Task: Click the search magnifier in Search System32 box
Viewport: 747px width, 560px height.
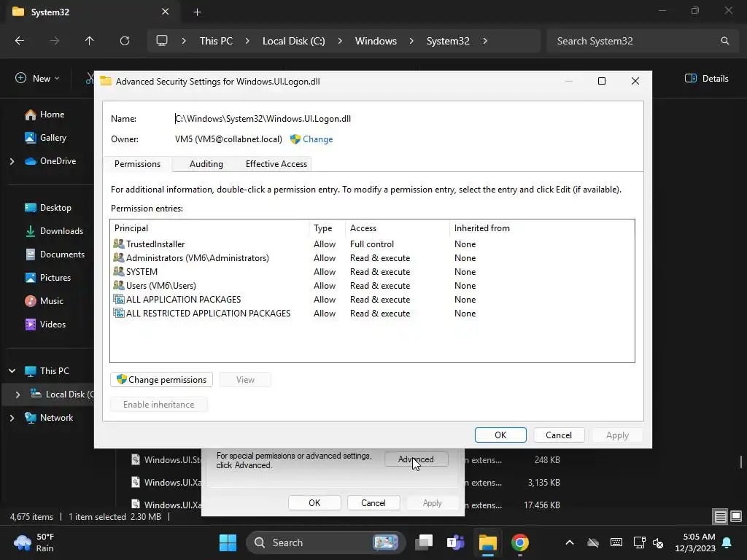Action: pos(724,41)
